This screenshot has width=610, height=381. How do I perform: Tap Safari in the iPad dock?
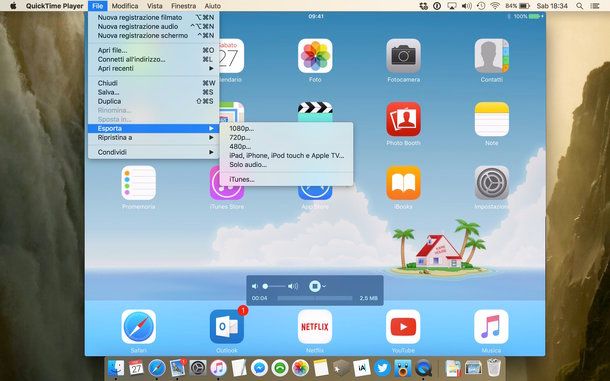pos(138,327)
